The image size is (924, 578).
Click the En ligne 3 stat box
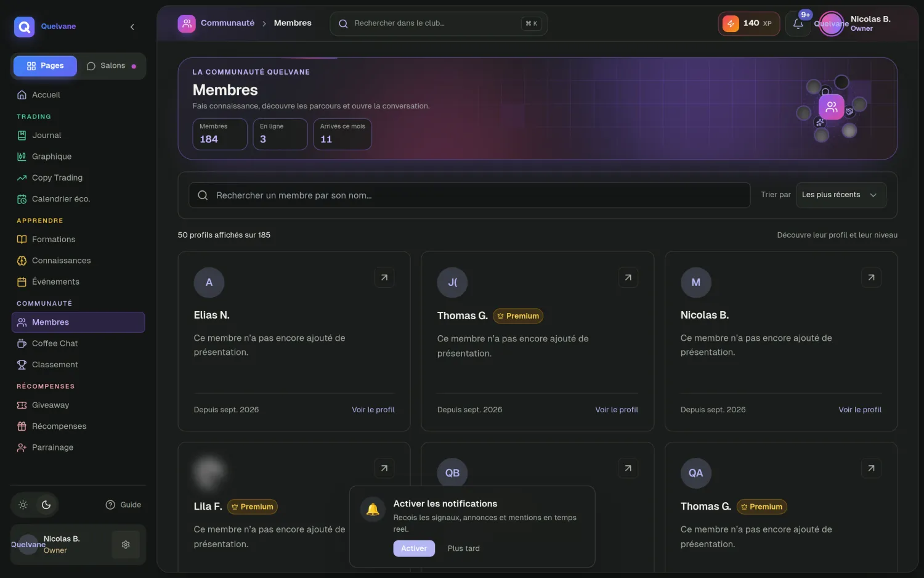[x=280, y=134]
